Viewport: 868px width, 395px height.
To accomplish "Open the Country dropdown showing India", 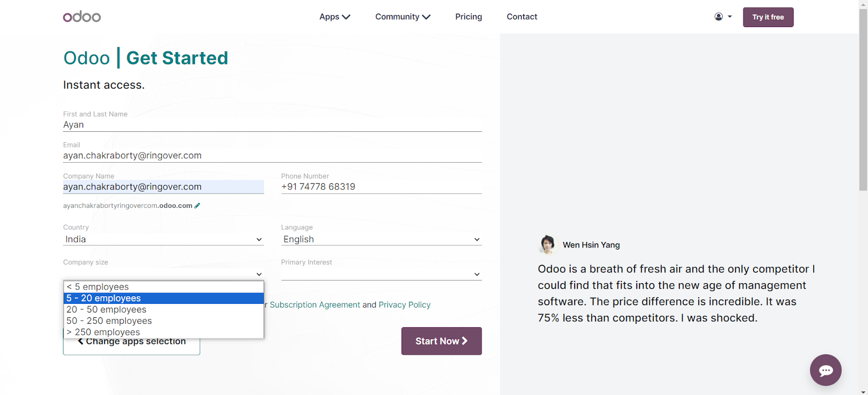I will pyautogui.click(x=163, y=239).
